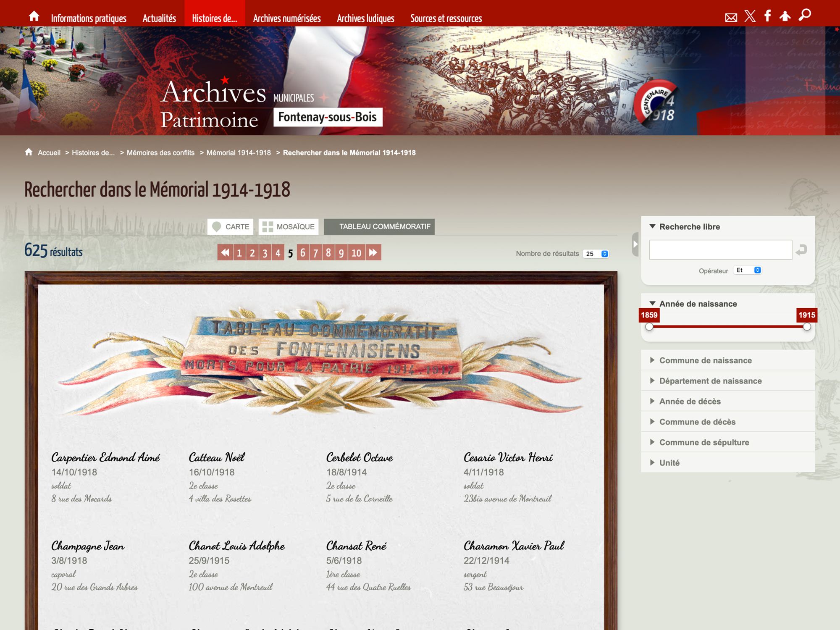Submit free search with arrow icon
The height and width of the screenshot is (630, 840).
[801, 250]
